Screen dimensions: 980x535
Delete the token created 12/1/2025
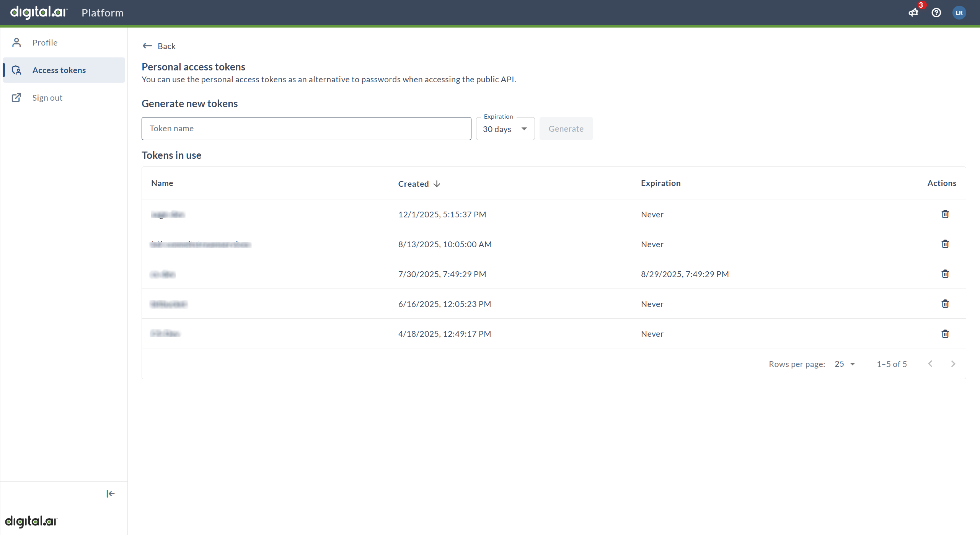point(945,214)
